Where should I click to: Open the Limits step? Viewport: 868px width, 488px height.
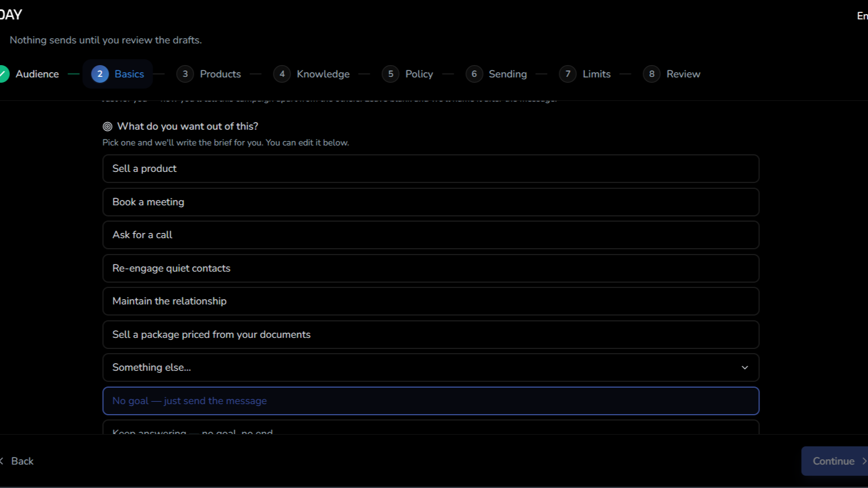click(x=585, y=74)
